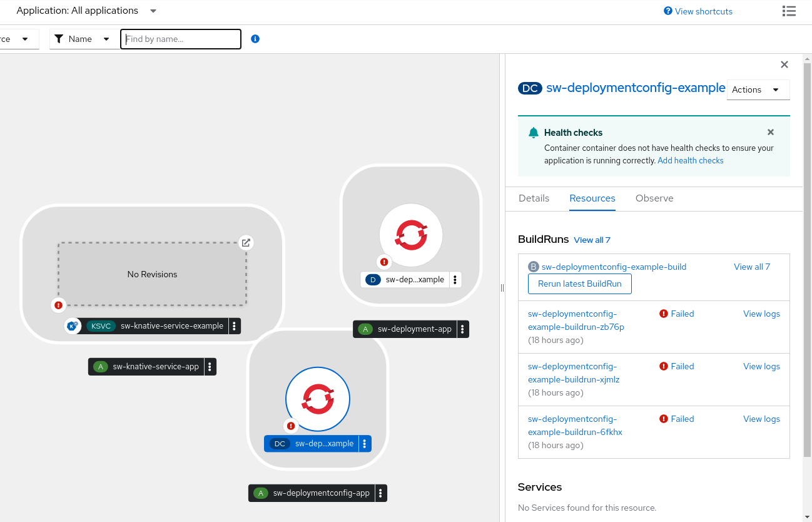812x522 pixels.
Task: Click the Failed status of buildrun-xjmlz
Action: click(677, 366)
